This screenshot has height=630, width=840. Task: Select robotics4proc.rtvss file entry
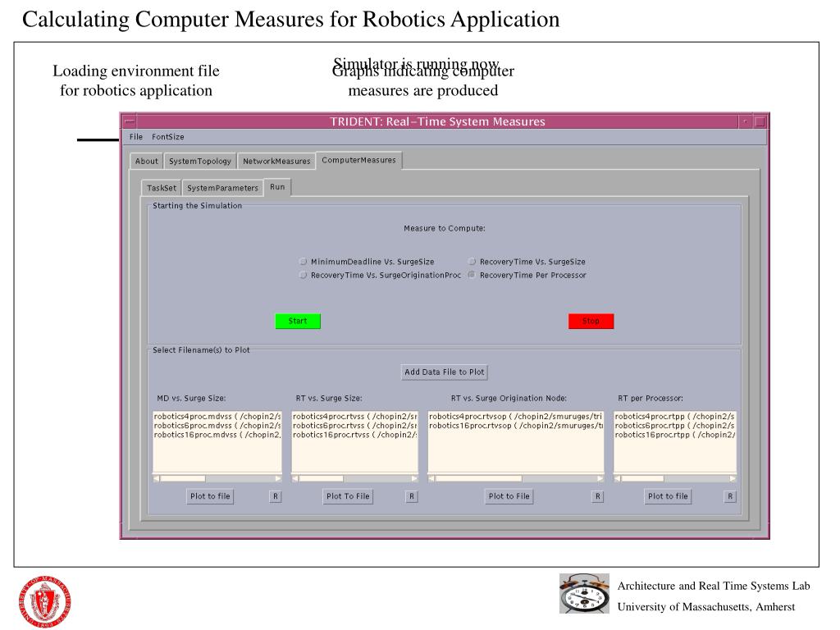click(354, 416)
